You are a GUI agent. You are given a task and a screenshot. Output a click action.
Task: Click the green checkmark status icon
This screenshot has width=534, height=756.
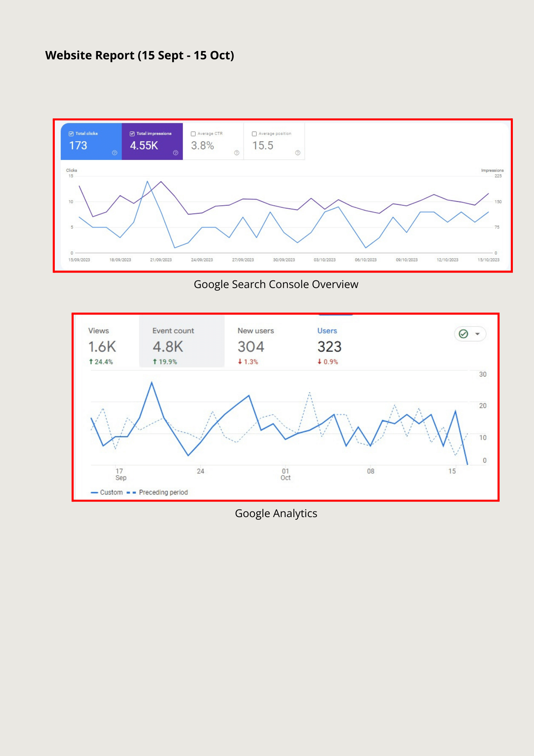(x=463, y=334)
